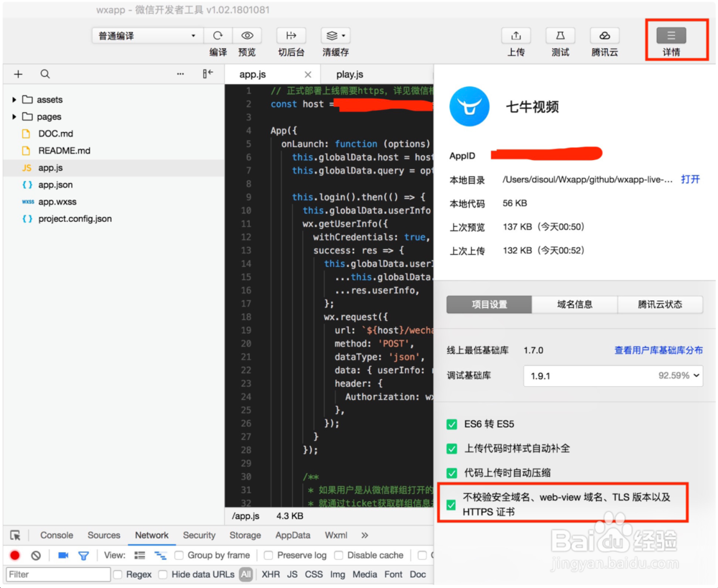Select the 腾讯云状态 tab
718x588 pixels.
pos(661,304)
